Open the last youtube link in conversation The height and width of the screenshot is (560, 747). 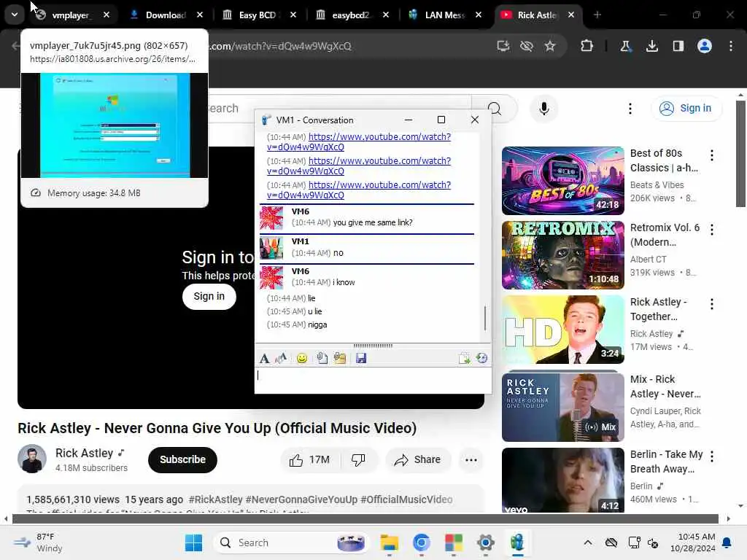359,190
